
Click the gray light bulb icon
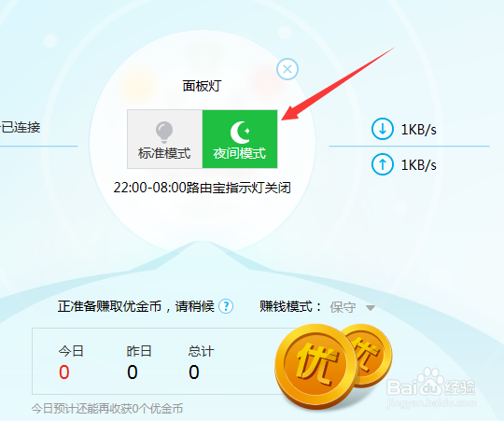tap(164, 132)
